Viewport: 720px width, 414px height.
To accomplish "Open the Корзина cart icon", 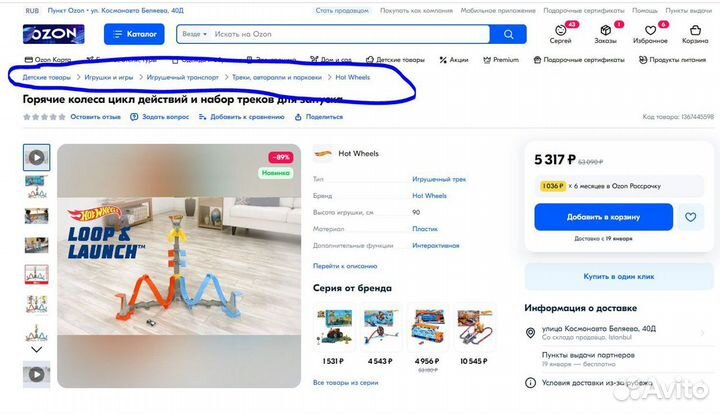I will [x=695, y=30].
